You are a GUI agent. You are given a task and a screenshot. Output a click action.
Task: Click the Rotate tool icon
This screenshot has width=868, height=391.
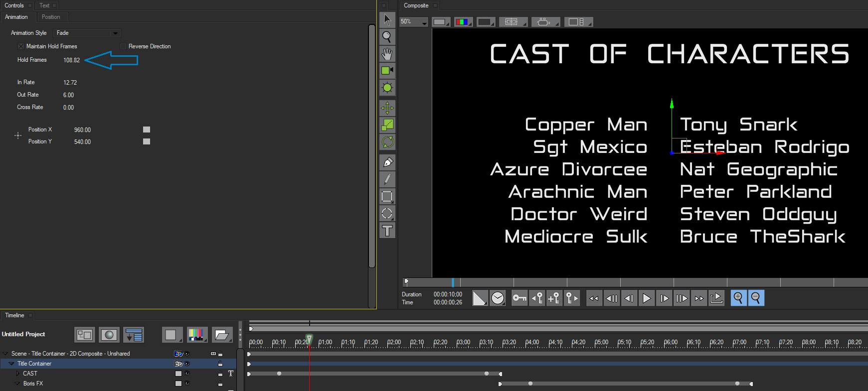click(x=387, y=142)
